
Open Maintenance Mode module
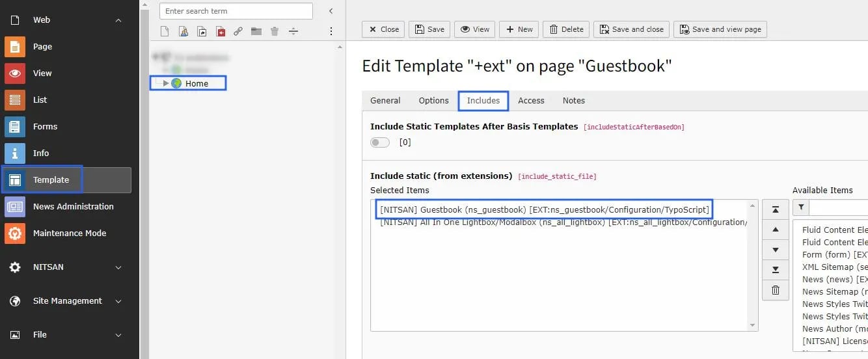point(69,233)
